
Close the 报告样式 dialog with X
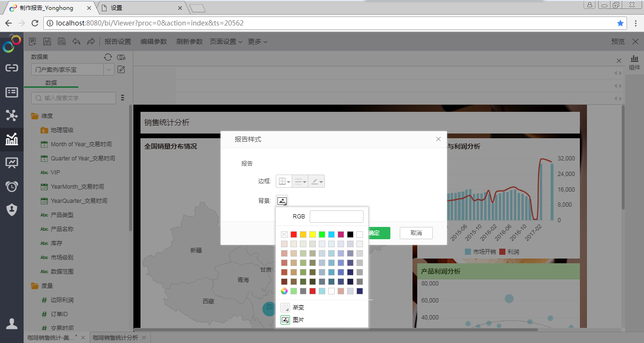pyautogui.click(x=438, y=139)
